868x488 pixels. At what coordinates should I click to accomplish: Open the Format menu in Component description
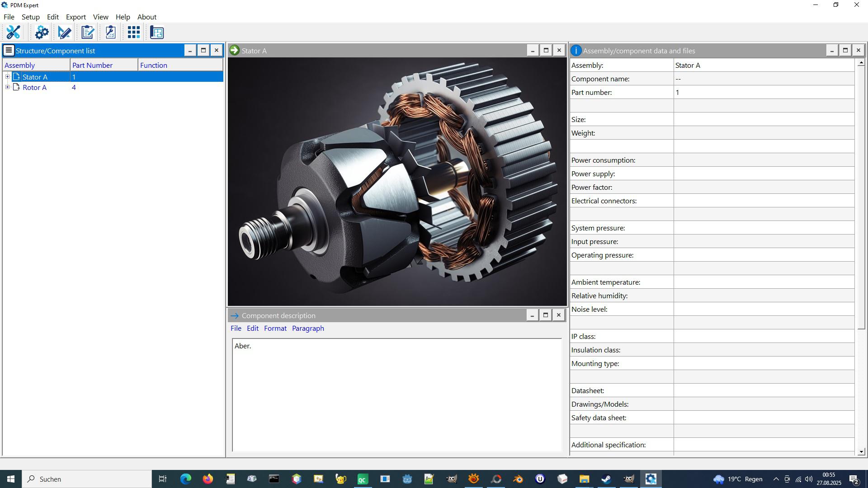click(275, 328)
